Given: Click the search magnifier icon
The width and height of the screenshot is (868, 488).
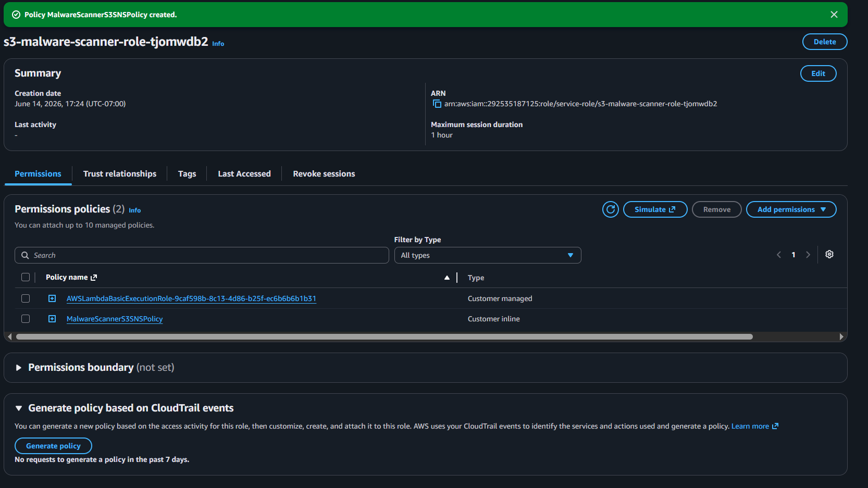Looking at the screenshot, I should coord(25,255).
